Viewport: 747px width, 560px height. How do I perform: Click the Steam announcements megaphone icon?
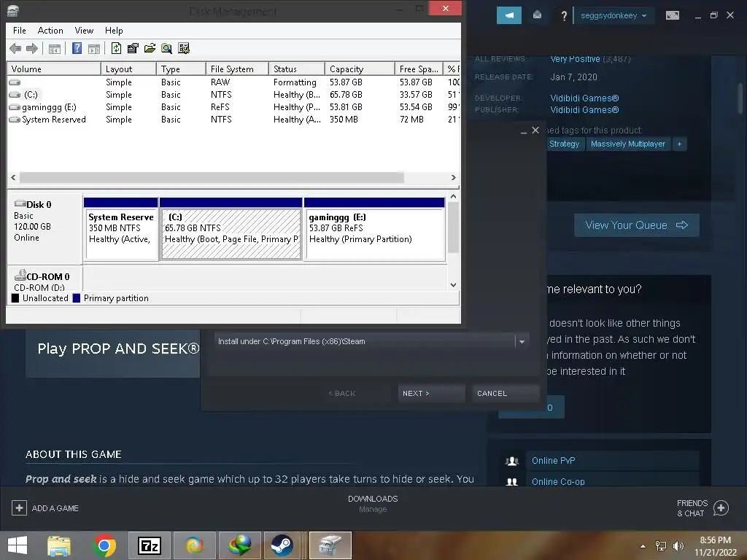[508, 15]
